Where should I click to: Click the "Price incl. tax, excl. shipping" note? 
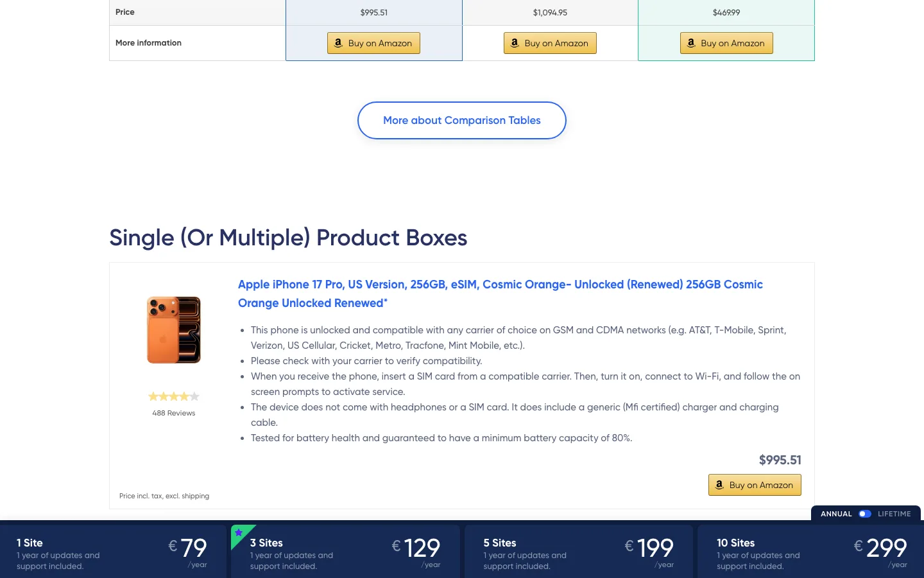click(x=164, y=496)
